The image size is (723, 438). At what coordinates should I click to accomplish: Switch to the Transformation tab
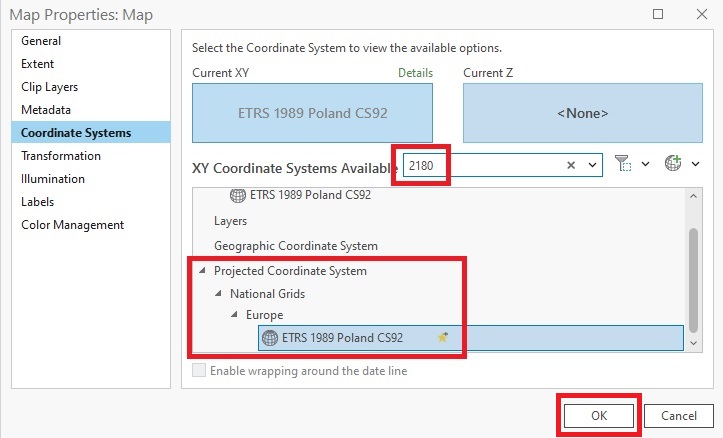click(x=61, y=156)
